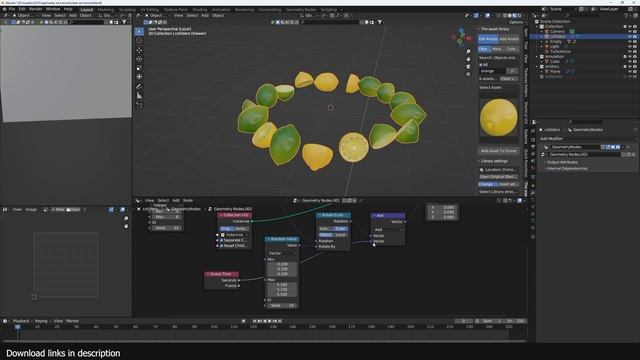The width and height of the screenshot is (640, 360).
Task: Open the Add operation dropdown on Vector Math node
Action: (388, 230)
